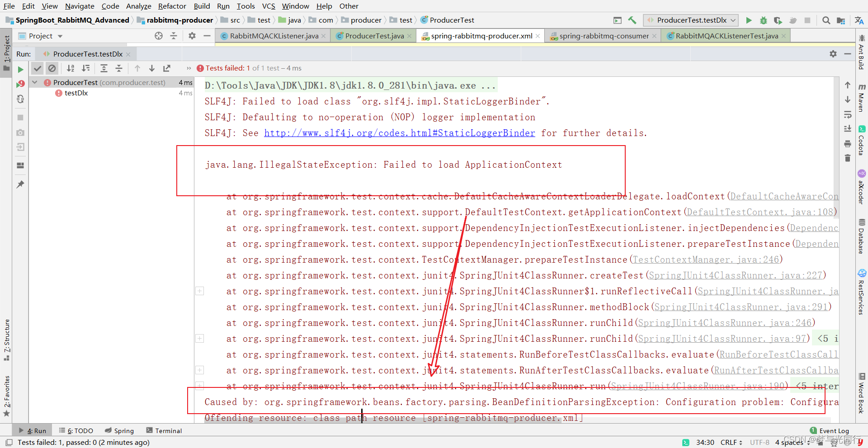Open Run panel settings gear
The width and height of the screenshot is (868, 448).
click(x=833, y=54)
